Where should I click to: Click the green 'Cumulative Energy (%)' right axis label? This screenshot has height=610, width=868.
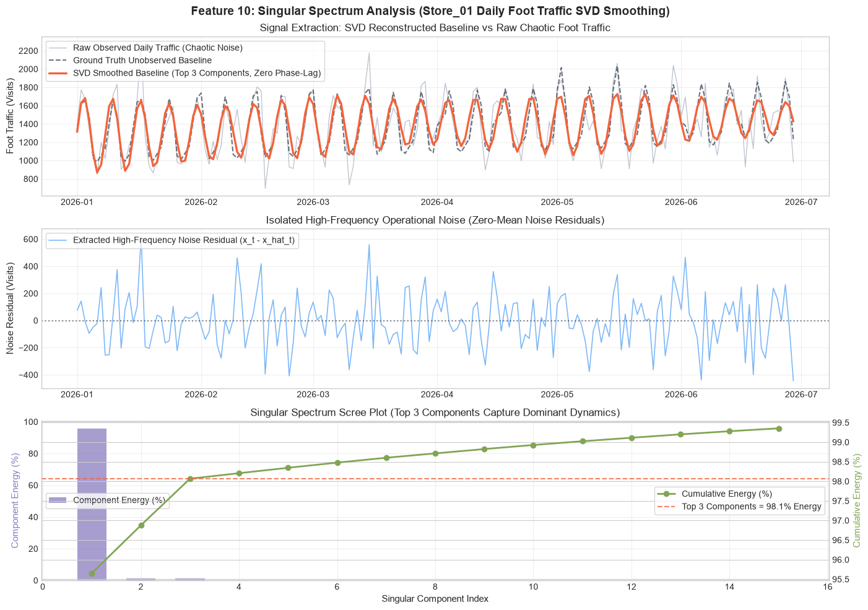(x=857, y=501)
